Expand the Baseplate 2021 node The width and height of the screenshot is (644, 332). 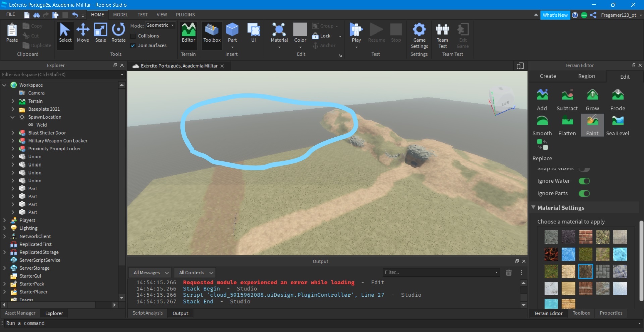pos(13,109)
